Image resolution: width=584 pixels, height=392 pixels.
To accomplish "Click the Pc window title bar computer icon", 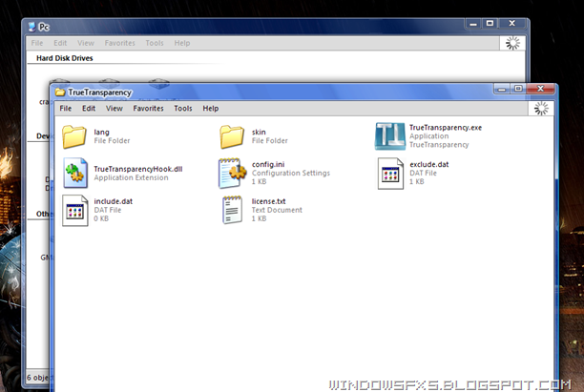I will (x=32, y=27).
